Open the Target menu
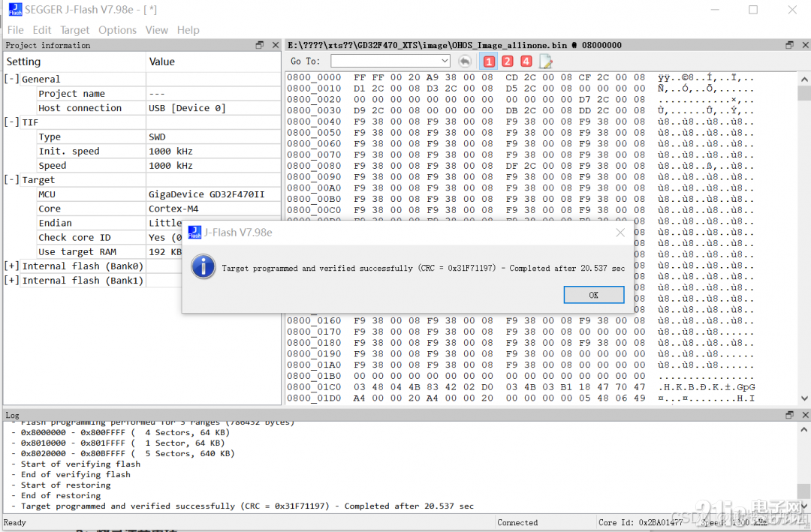 [74, 30]
